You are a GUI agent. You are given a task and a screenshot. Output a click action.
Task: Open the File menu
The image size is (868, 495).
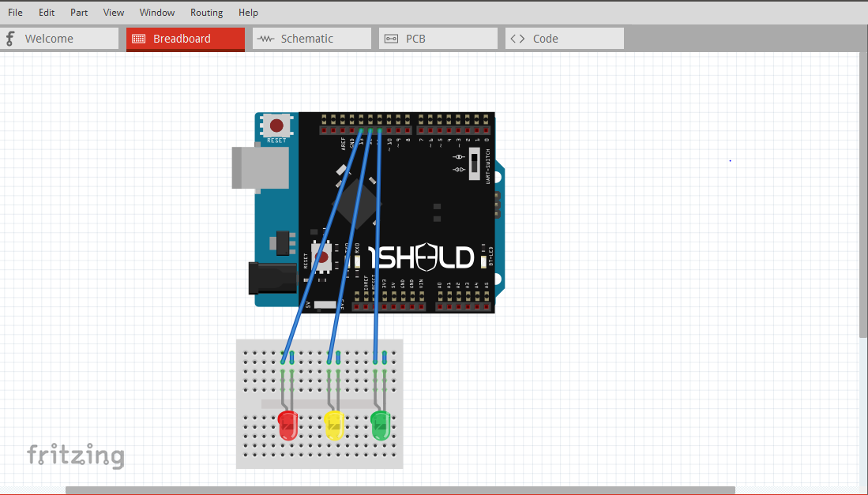point(15,12)
